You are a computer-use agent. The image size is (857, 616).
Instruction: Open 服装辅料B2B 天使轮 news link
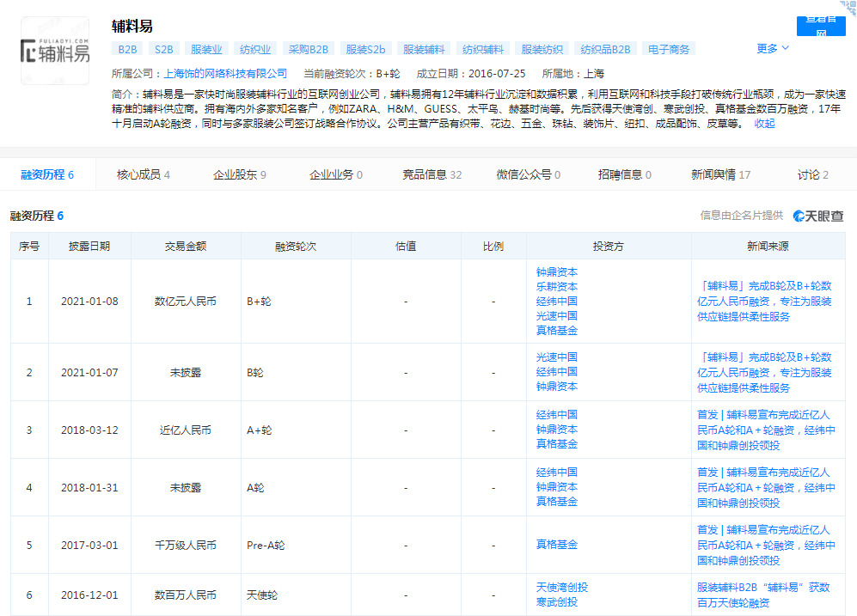pos(763,595)
